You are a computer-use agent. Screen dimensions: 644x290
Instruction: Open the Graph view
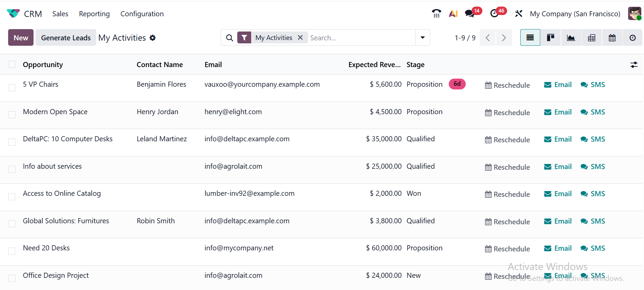[x=571, y=38]
